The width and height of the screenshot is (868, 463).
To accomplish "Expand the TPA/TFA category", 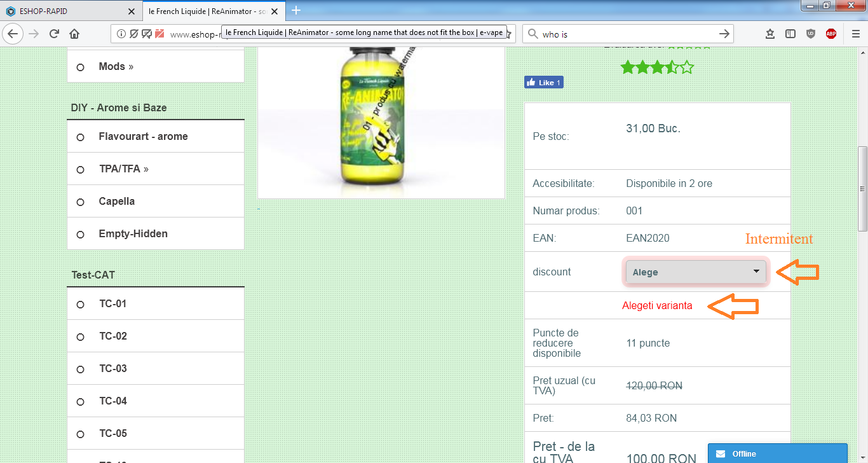I will pos(123,169).
